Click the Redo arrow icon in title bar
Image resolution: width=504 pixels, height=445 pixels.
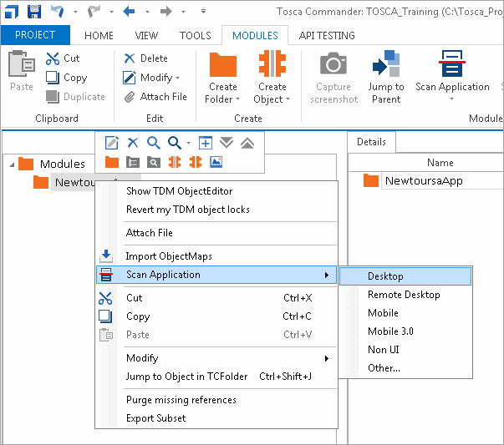(x=94, y=12)
